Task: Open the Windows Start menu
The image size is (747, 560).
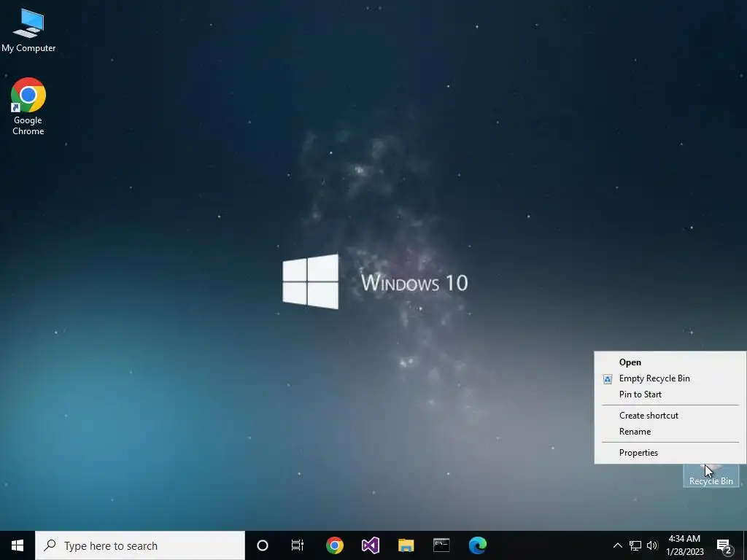Action: point(18,545)
